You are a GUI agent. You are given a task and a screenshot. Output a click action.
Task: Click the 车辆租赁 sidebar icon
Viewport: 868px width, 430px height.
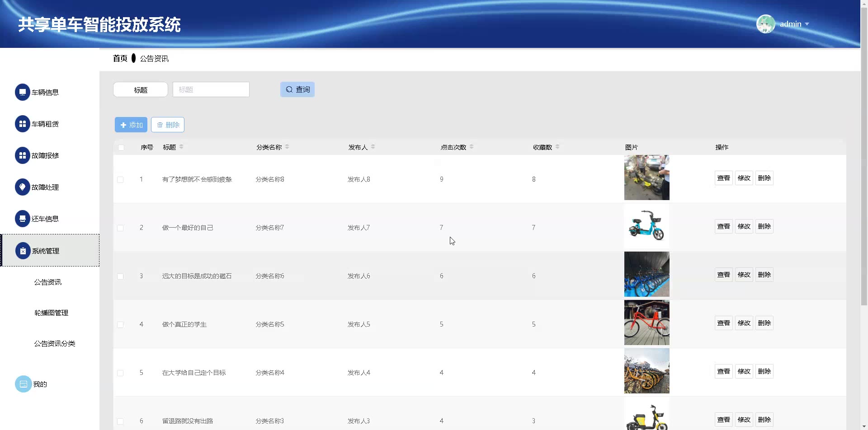pos(22,124)
